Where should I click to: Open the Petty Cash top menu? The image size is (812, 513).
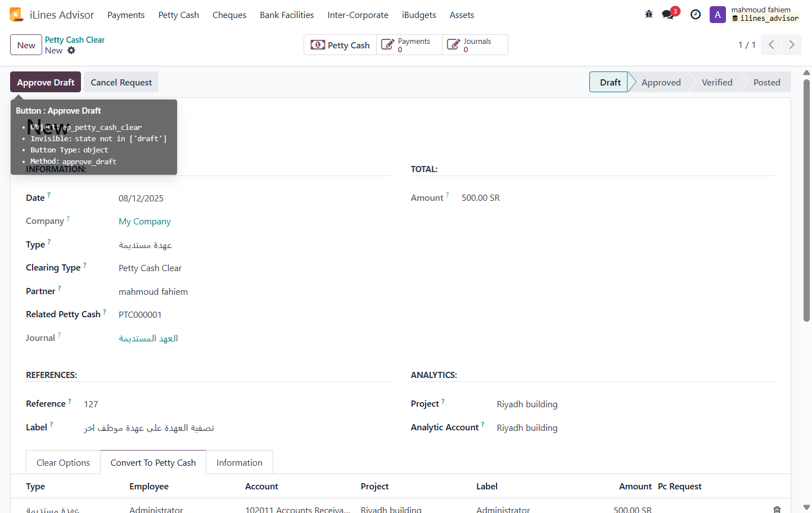(179, 15)
